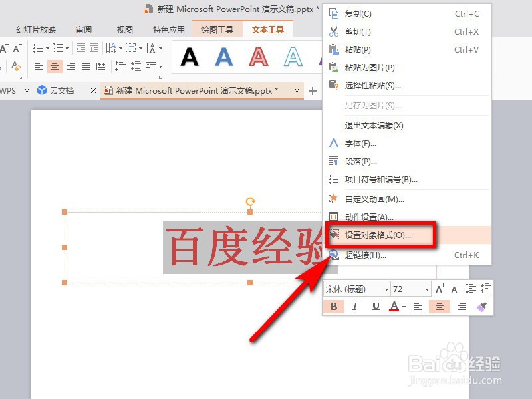Open the Special Features (特色应用) tab
Screen dimensions: 532x399
tap(169, 30)
